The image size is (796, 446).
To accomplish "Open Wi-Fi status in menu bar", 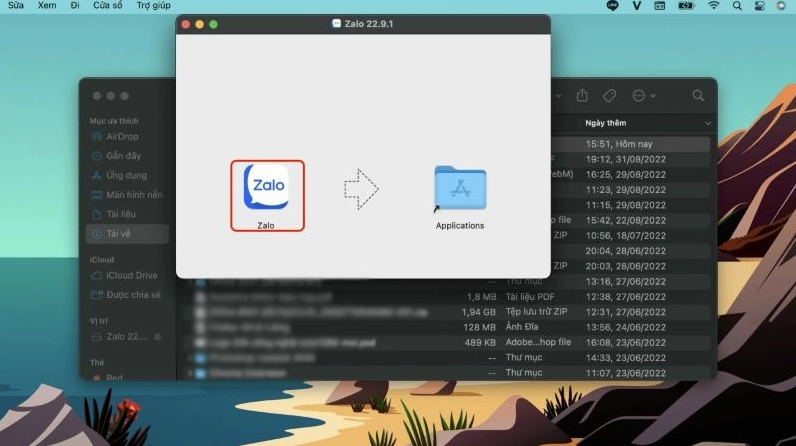I will pos(714,6).
